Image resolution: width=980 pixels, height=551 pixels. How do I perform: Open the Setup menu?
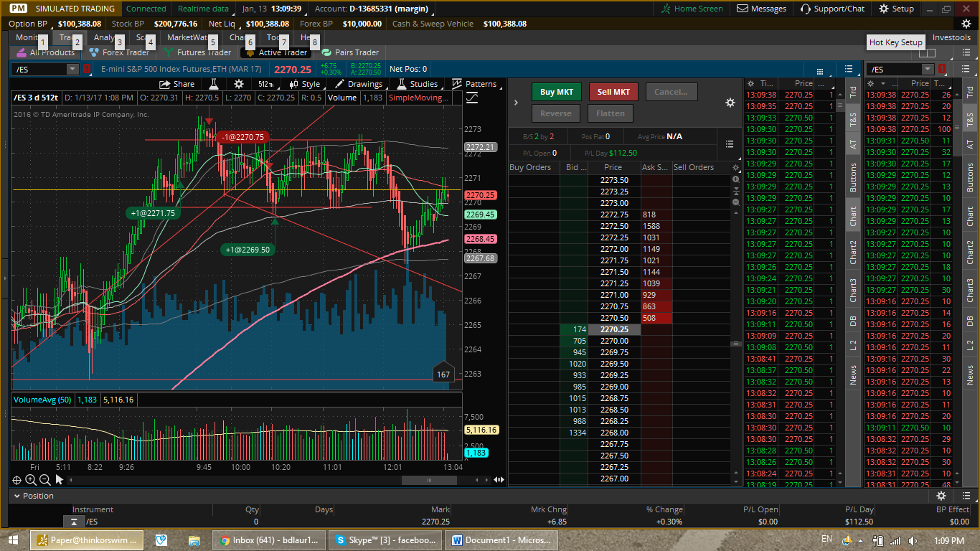tap(895, 9)
